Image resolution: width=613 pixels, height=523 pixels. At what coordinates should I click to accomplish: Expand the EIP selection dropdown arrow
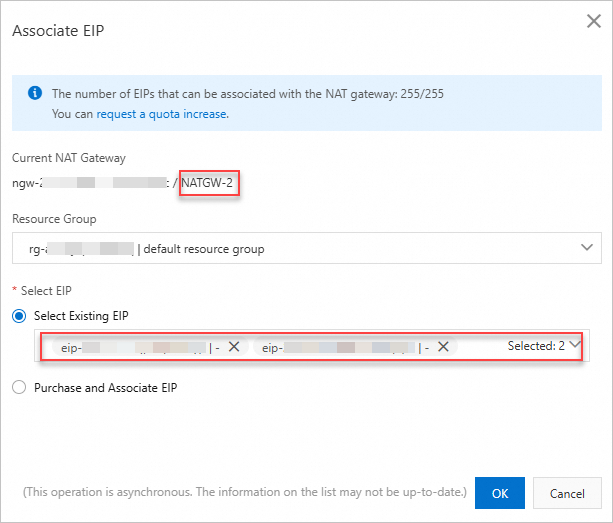(x=575, y=345)
